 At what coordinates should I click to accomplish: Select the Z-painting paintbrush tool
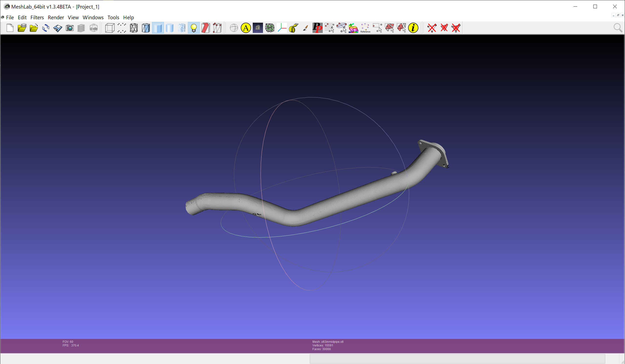point(305,28)
